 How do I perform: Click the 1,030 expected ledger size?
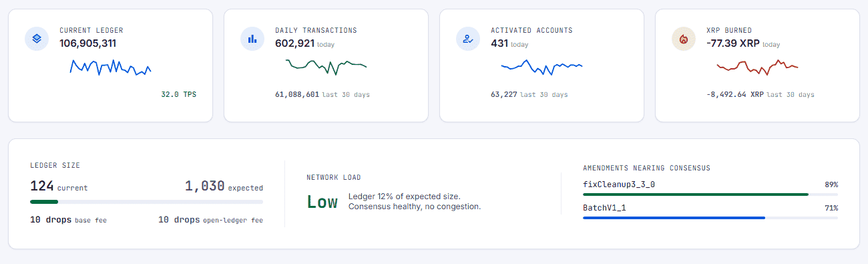click(205, 186)
